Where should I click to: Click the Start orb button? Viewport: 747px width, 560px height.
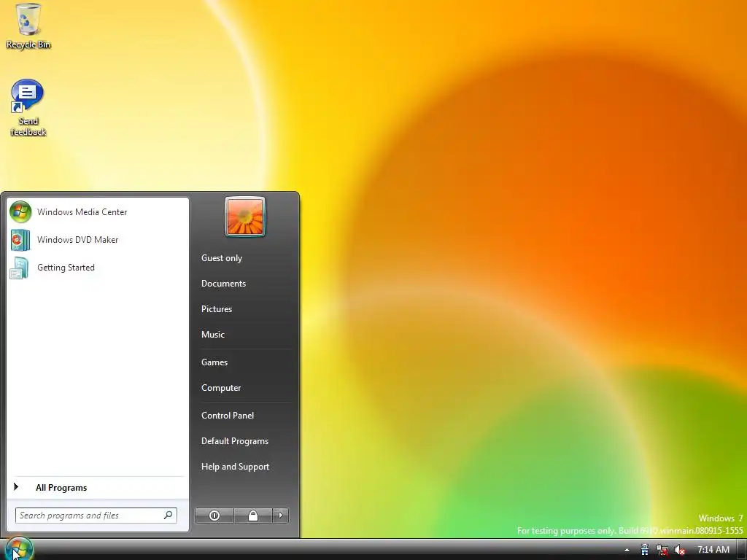[x=19, y=549]
